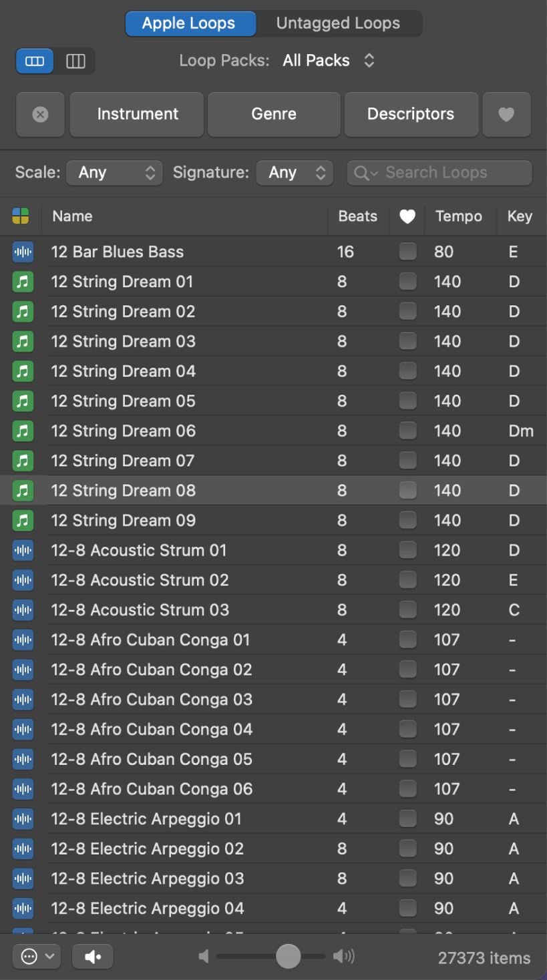Adjust the preview volume slider
Viewport: 547px width, 980px height.
(x=289, y=957)
